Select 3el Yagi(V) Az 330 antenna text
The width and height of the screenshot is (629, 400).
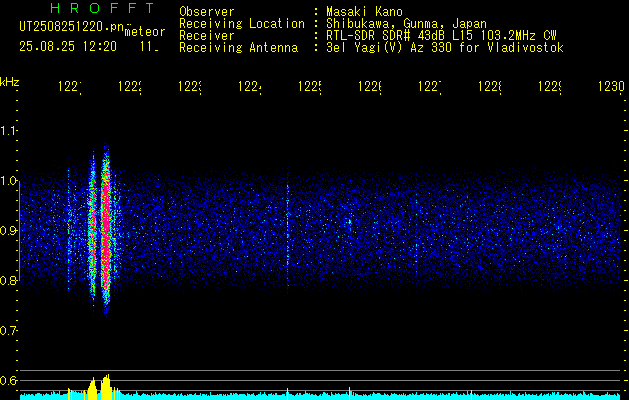coord(445,48)
